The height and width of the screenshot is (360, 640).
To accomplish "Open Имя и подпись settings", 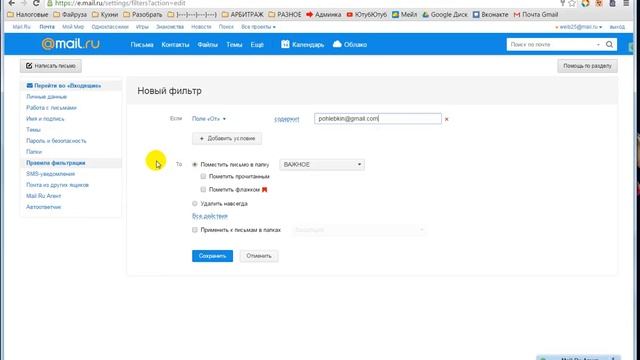I will (45, 119).
